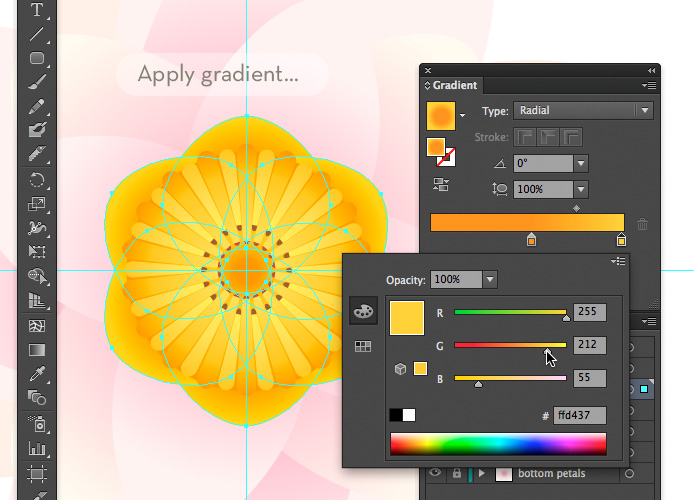Click the Gradient panel tab
694x500 pixels.
[451, 85]
